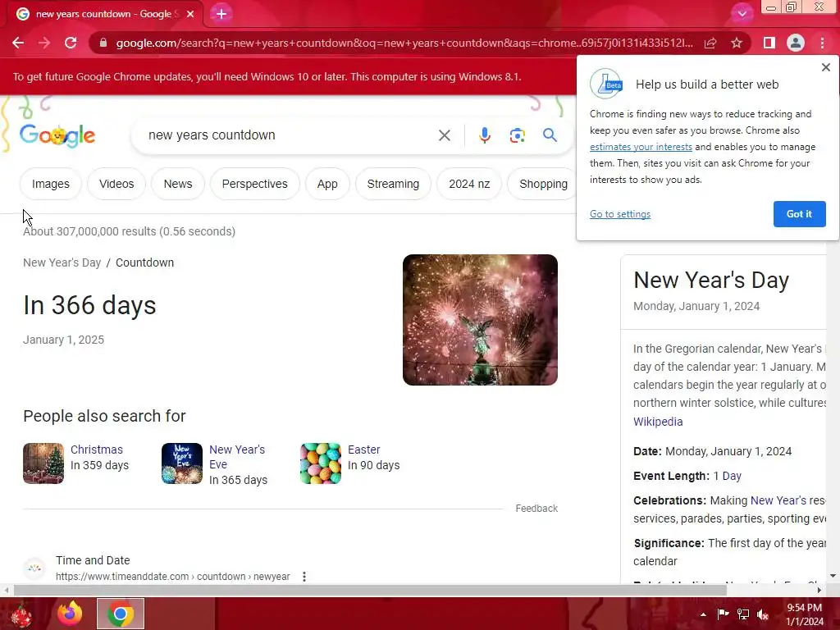Launch Firefox from the taskbar
The image size is (840, 630).
coord(71,614)
